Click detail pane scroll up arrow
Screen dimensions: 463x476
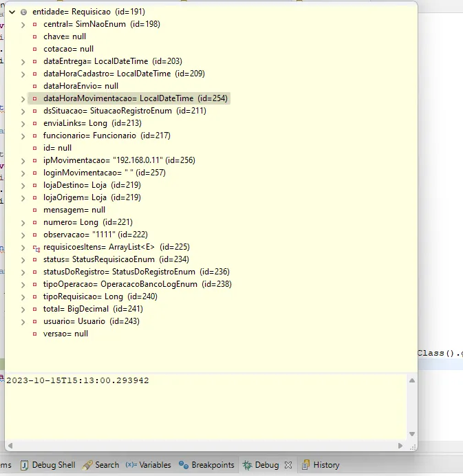412,380
